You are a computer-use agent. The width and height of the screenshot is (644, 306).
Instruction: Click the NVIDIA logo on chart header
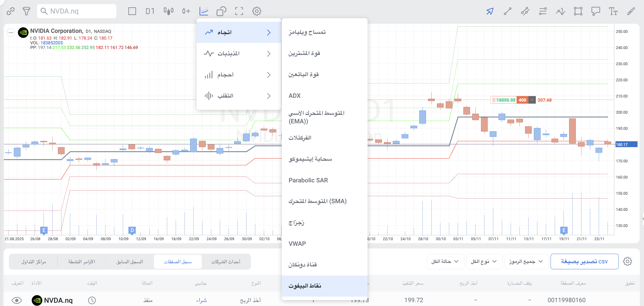coord(23,33)
